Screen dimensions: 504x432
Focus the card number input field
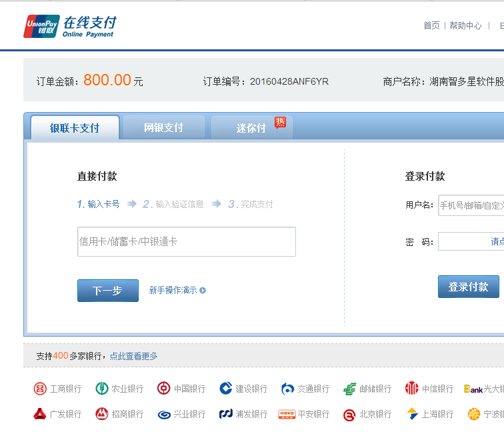(x=186, y=241)
